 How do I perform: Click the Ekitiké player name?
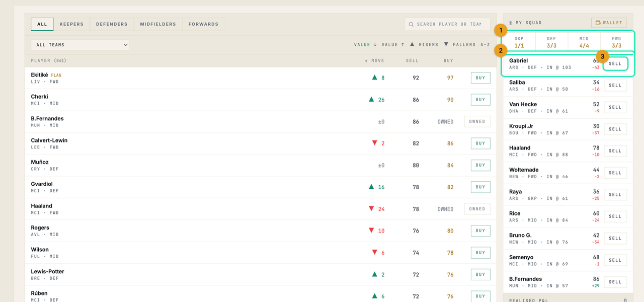point(39,75)
